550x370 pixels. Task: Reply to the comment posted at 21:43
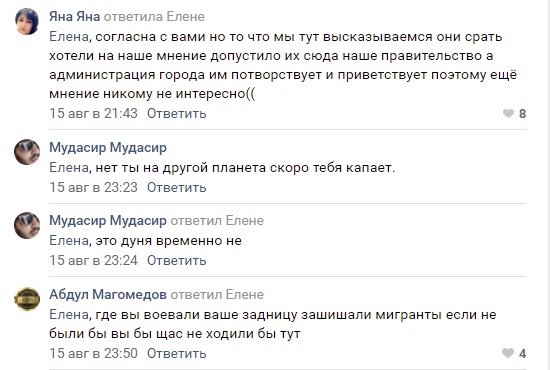[176, 113]
